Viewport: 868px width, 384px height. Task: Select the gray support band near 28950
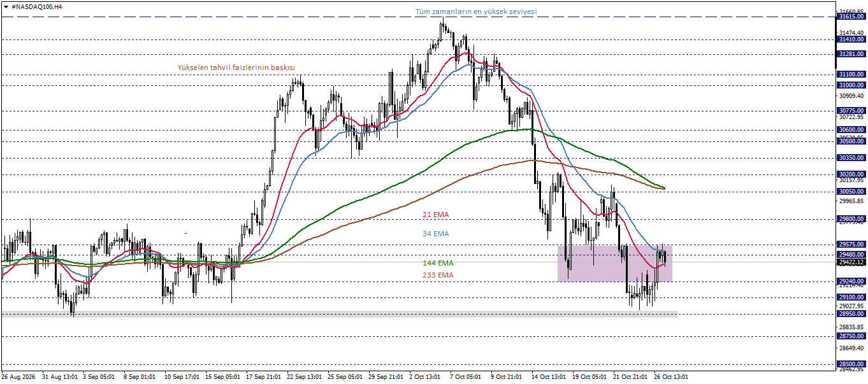pyautogui.click(x=339, y=314)
